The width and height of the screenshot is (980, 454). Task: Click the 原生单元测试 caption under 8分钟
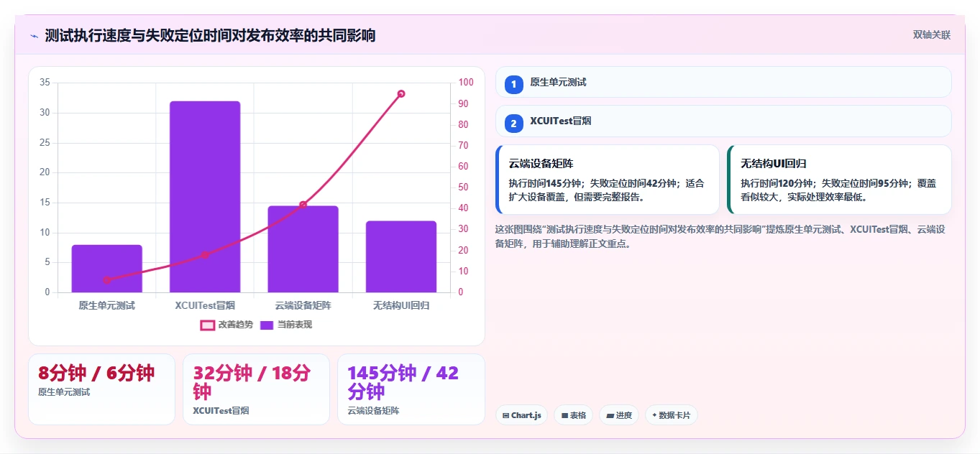tap(64, 392)
